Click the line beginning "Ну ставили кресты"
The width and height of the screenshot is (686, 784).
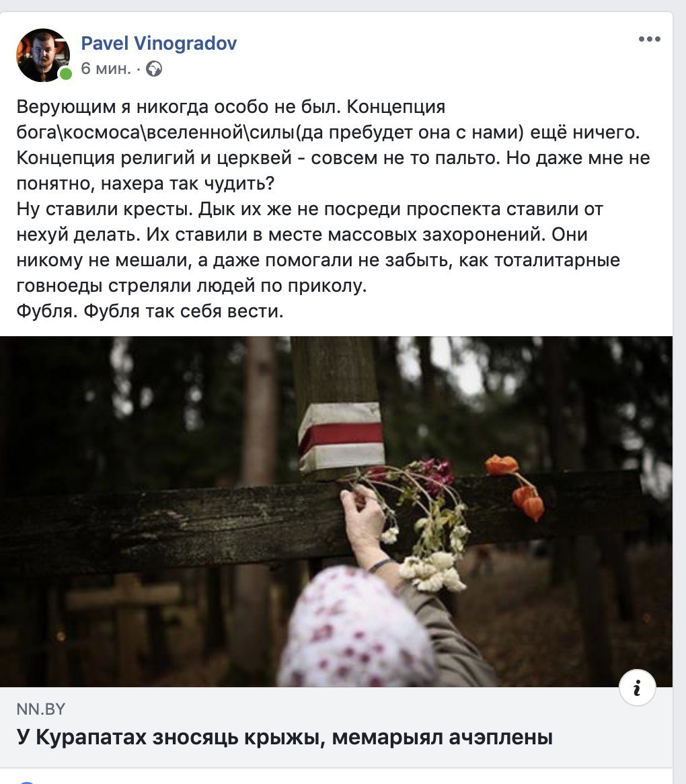[309, 208]
